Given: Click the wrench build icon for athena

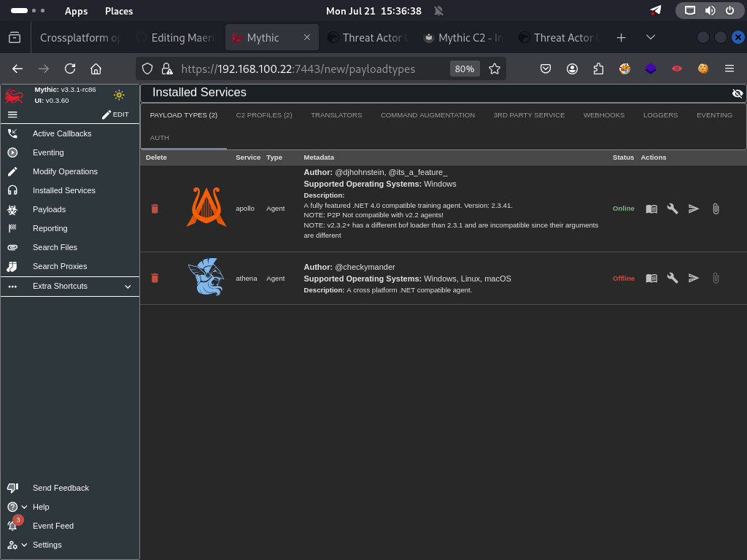Looking at the screenshot, I should coord(673,278).
